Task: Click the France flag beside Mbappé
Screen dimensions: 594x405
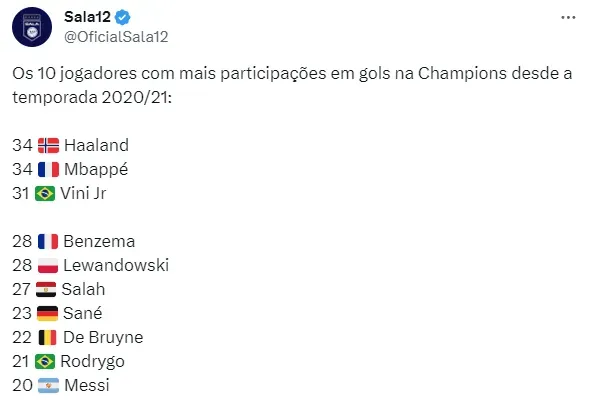Action: tap(48, 169)
